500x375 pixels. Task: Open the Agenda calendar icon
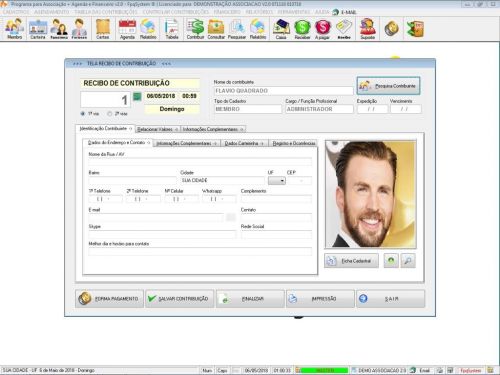[x=127, y=29]
